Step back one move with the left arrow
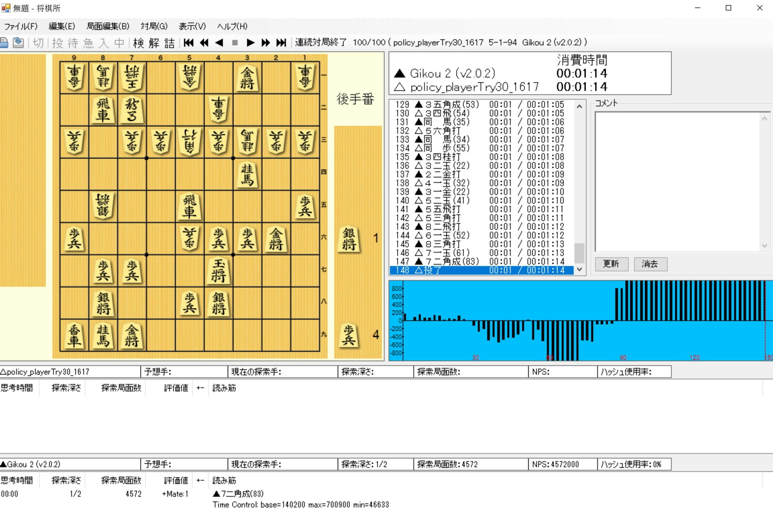The image size is (773, 532). pyautogui.click(x=219, y=43)
